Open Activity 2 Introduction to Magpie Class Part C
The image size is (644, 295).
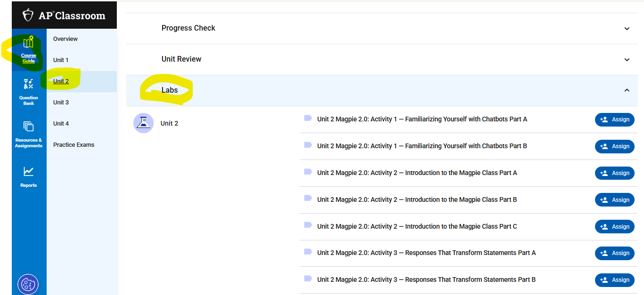click(x=417, y=227)
